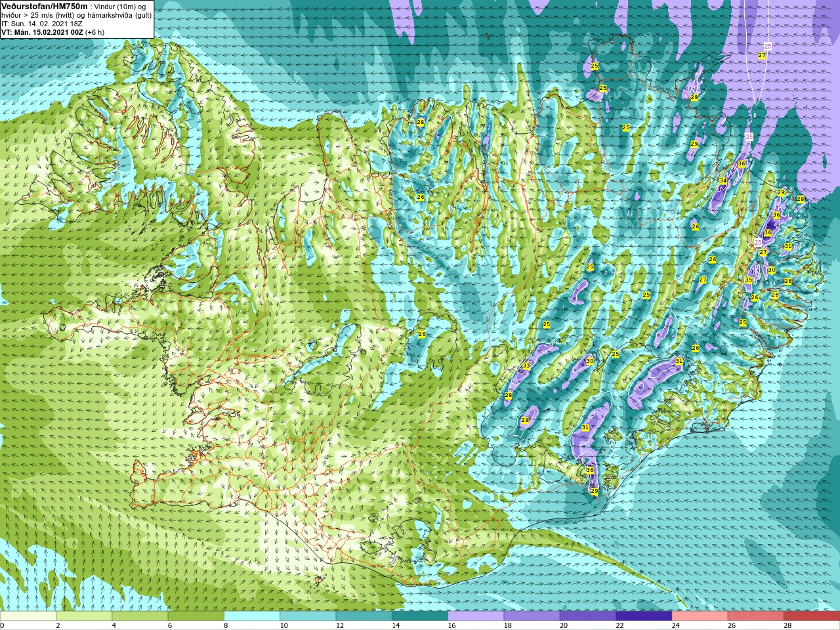Viewport: 840px width, 630px height.
Task: Click the 8–10 m/s light cyan legend swatch
Action: coord(252,616)
